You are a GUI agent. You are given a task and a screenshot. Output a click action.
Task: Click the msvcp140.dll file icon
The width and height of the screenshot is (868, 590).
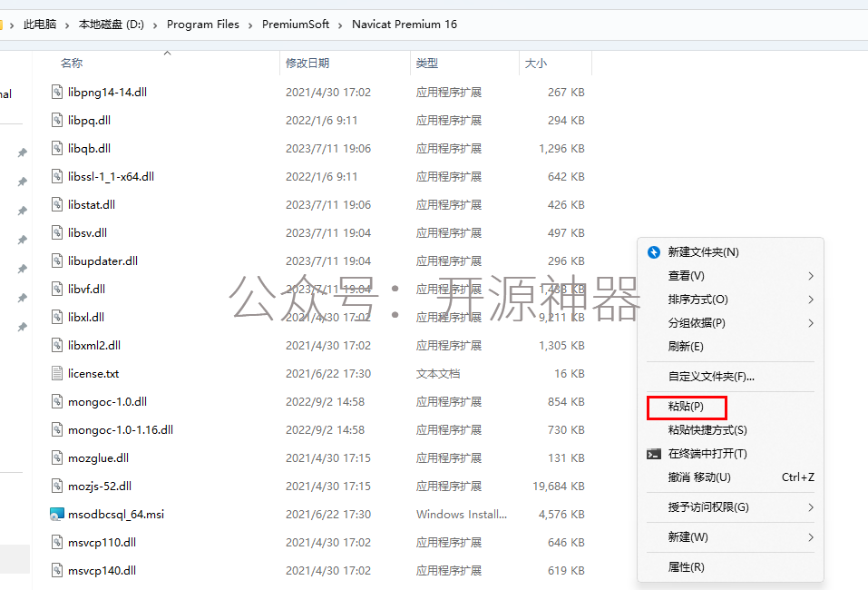point(57,570)
